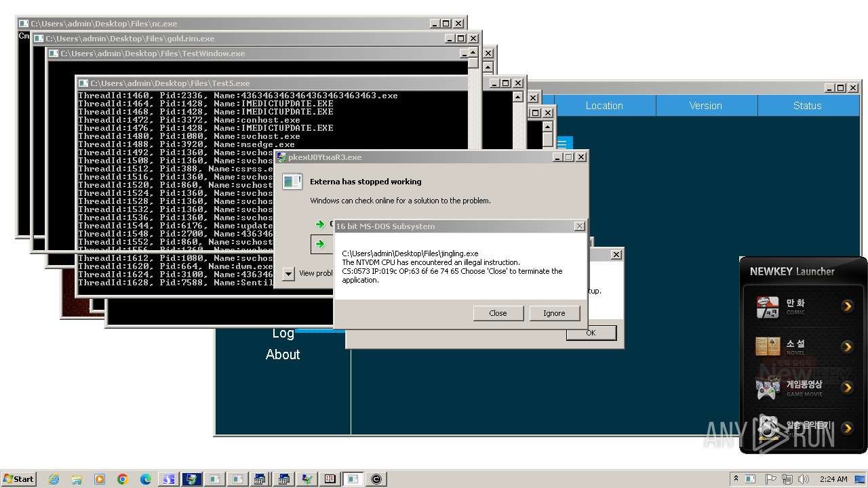Click pkexU0YtxaR3.exe title bar icon

(281, 157)
